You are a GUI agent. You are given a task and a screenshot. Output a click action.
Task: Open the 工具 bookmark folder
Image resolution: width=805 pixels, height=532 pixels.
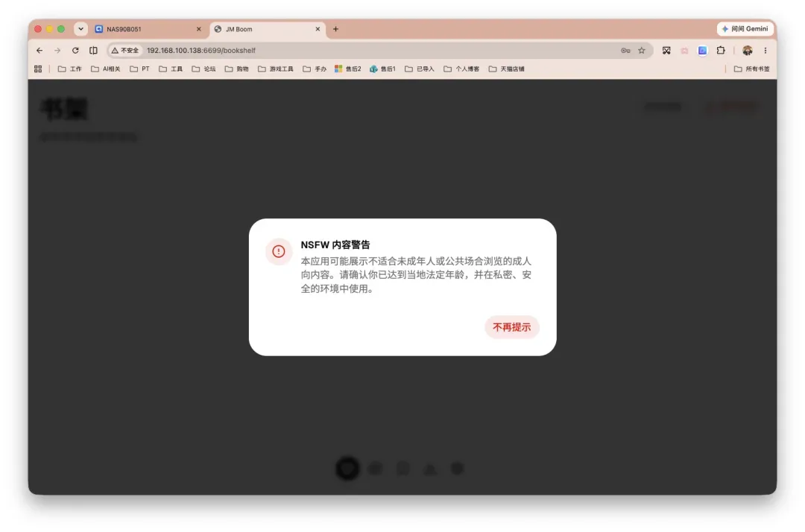pos(171,69)
